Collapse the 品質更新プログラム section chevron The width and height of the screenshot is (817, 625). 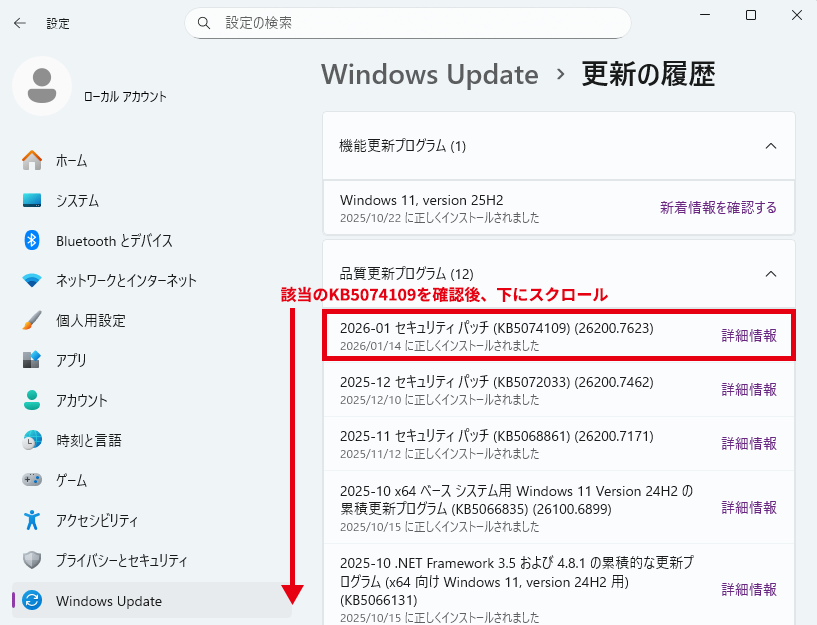click(x=770, y=273)
